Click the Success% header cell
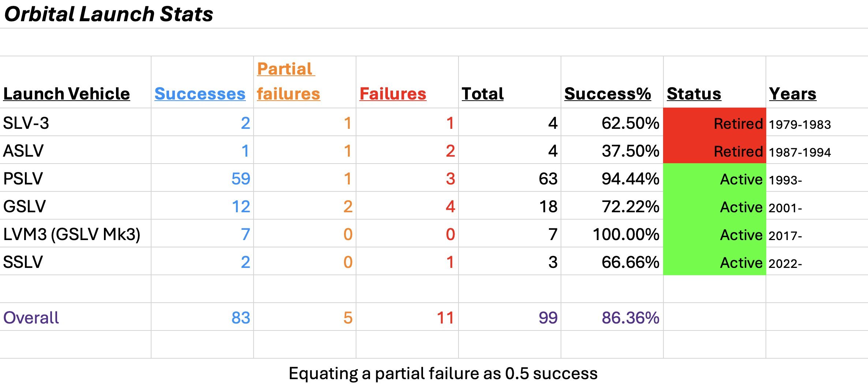The image size is (868, 385). (607, 94)
